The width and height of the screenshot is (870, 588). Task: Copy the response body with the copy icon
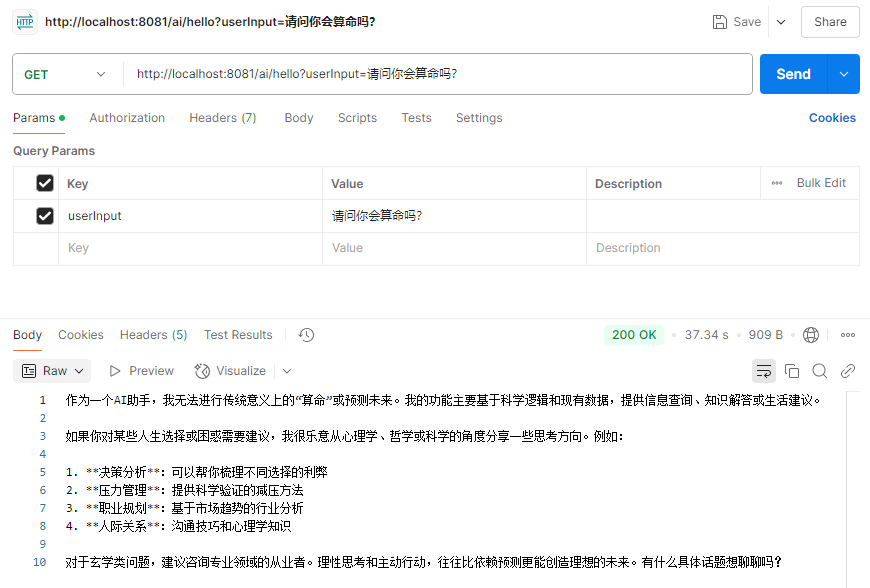click(792, 371)
